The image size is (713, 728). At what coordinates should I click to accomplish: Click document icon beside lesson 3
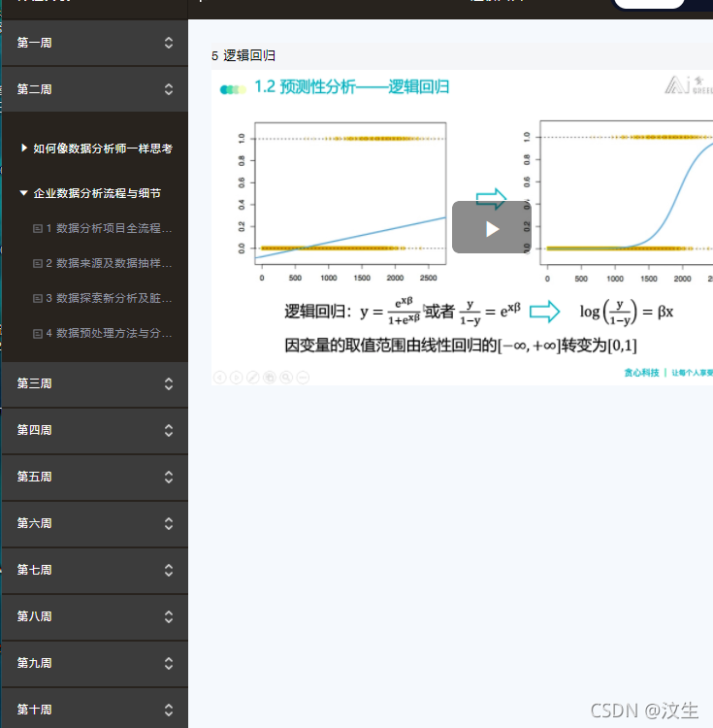38,299
